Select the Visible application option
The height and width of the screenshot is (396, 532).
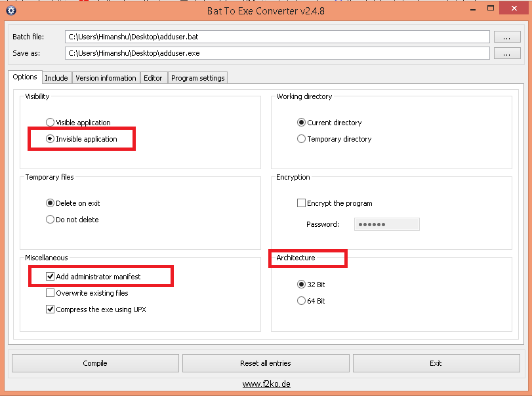50,122
